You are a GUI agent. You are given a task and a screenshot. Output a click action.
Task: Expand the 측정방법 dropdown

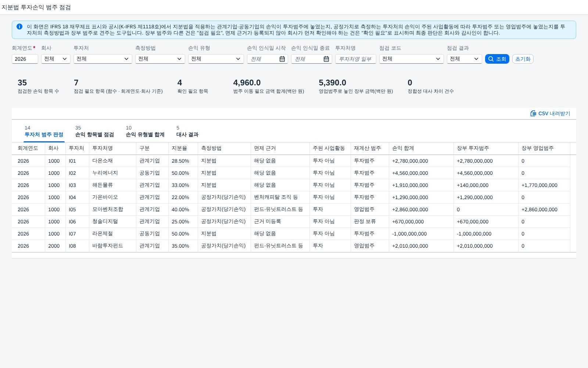click(160, 59)
